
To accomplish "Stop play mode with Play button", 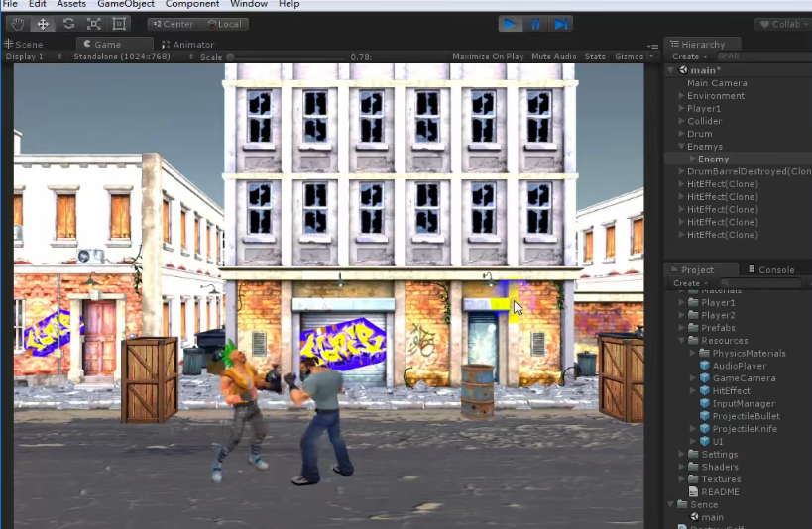I will (510, 24).
